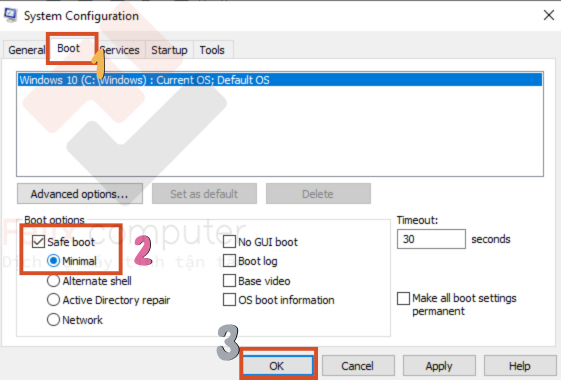The width and height of the screenshot is (561, 380).
Task: Click the System Configuration title bar icon
Action: pyautogui.click(x=10, y=15)
